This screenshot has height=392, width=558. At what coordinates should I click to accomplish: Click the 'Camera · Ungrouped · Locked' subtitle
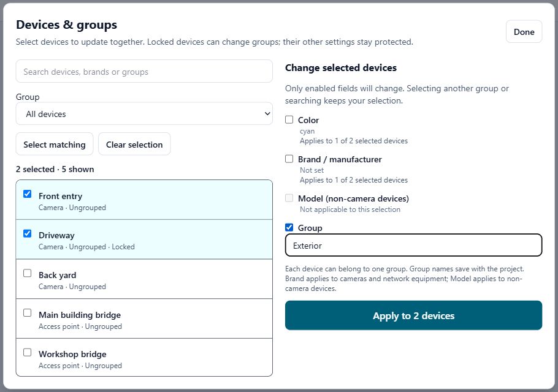[x=86, y=247]
